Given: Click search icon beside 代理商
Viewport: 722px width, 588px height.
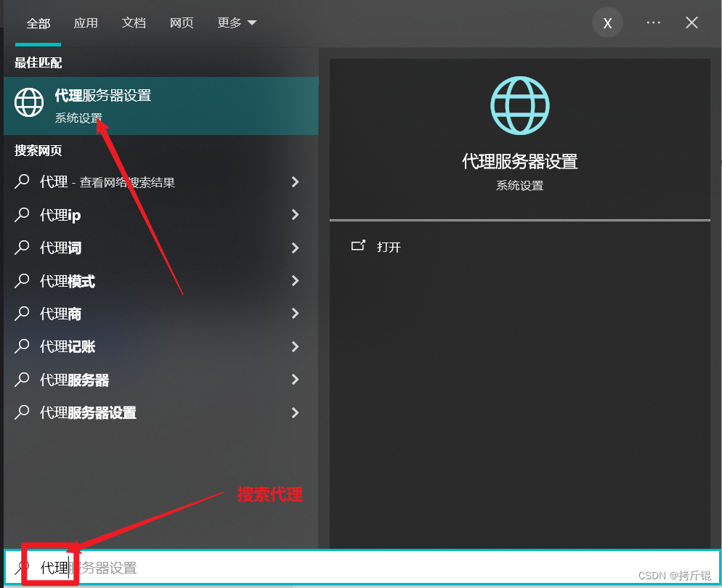Looking at the screenshot, I should (x=22, y=314).
